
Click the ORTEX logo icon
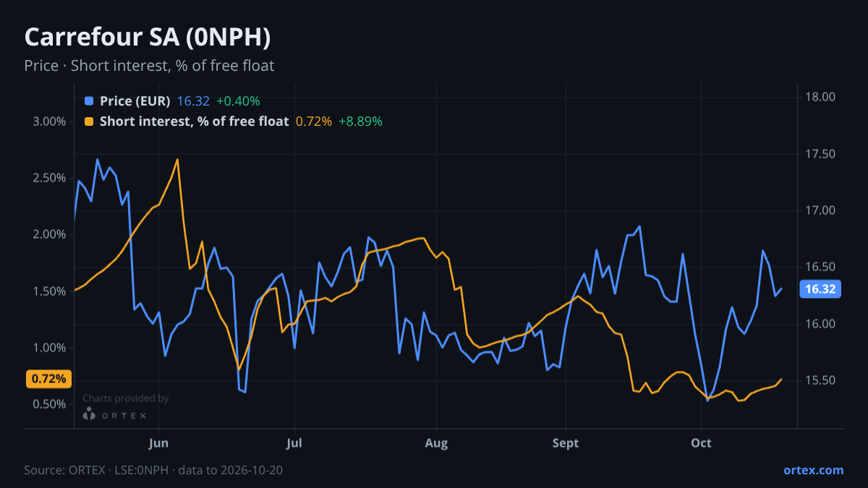point(89,414)
